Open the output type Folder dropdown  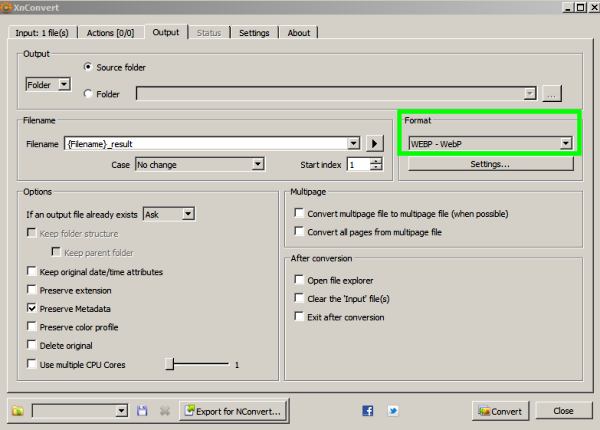48,84
